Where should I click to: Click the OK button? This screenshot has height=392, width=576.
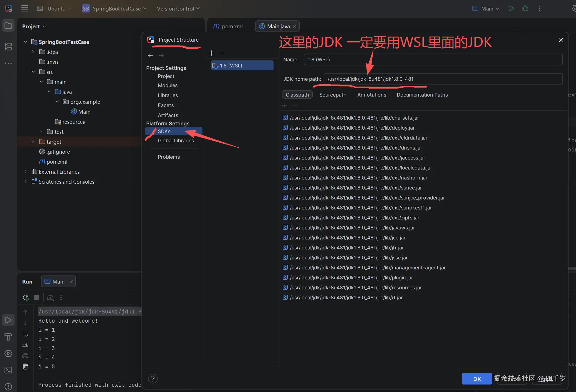(x=477, y=379)
